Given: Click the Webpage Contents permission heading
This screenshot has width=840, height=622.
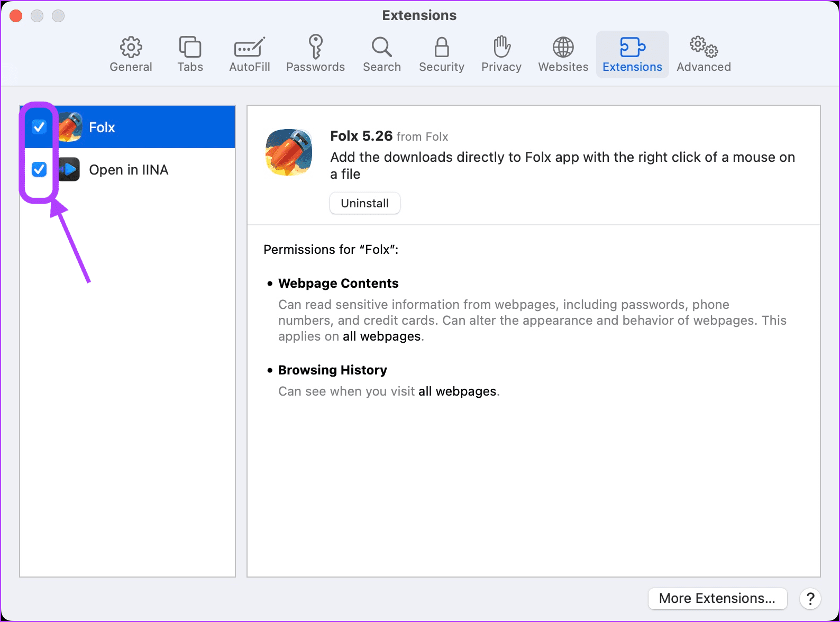Looking at the screenshot, I should 339,283.
